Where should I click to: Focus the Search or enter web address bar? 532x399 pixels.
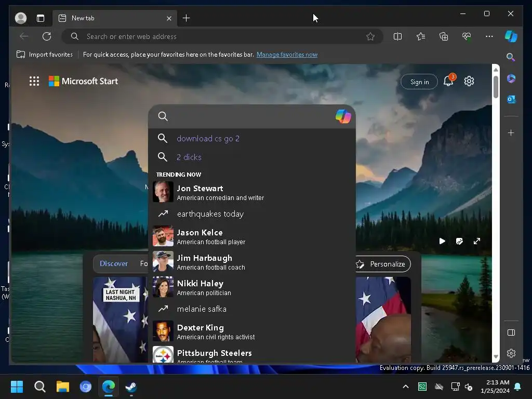pyautogui.click(x=222, y=36)
